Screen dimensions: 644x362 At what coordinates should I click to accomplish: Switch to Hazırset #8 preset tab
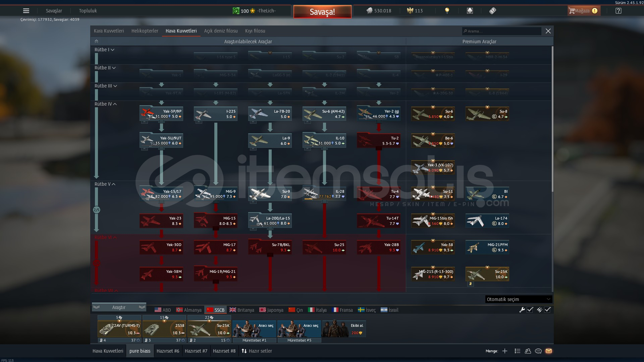tap(224, 351)
